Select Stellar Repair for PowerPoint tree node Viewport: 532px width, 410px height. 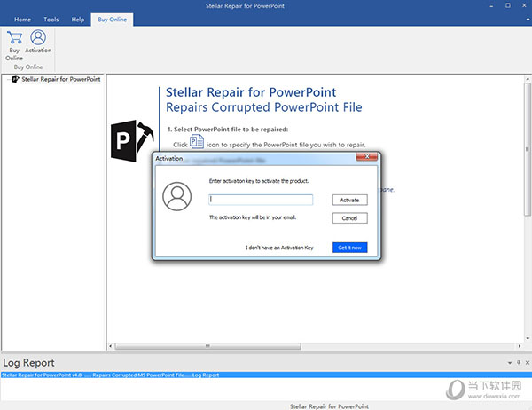[x=61, y=79]
